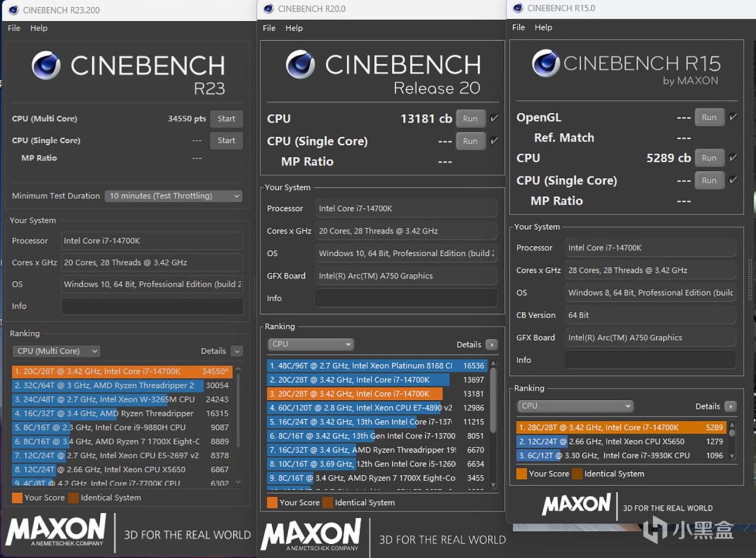The width and height of the screenshot is (756, 558).
Task: Click the Windows 8 OS field in Cinebench R15
Action: 650,292
